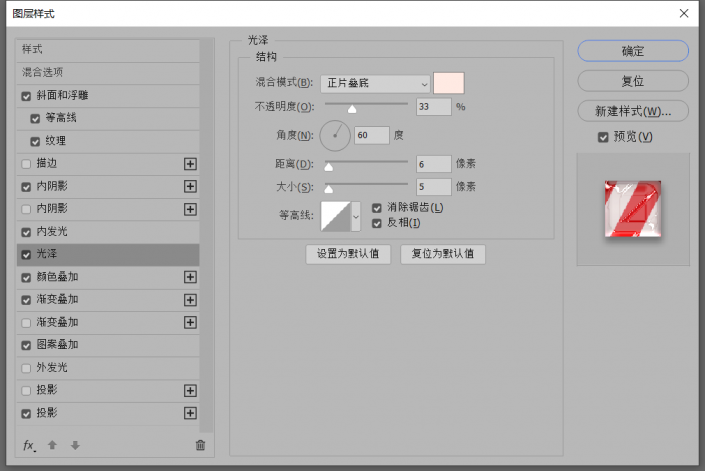Add another 描边 effect with plus icon
The width and height of the screenshot is (705, 471).
coord(190,164)
